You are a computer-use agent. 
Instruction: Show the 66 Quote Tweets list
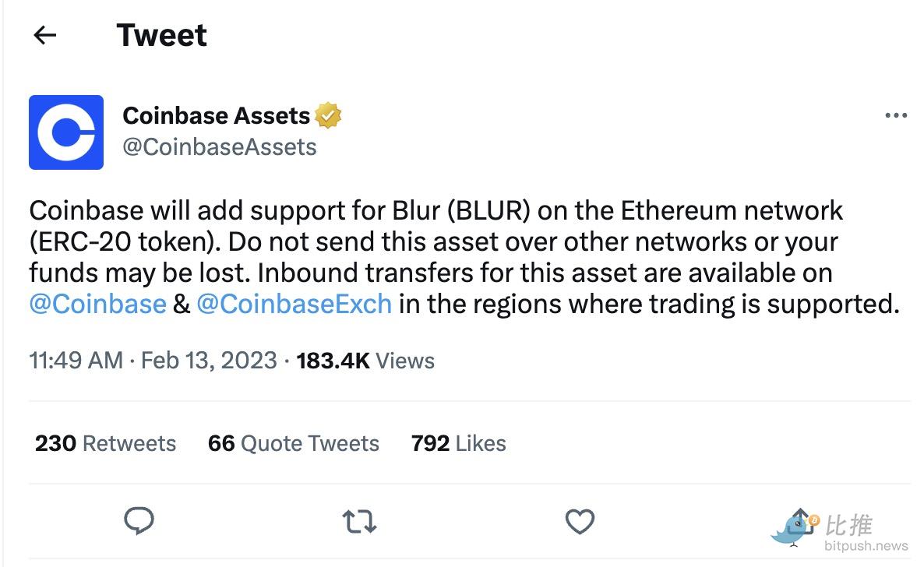294,443
